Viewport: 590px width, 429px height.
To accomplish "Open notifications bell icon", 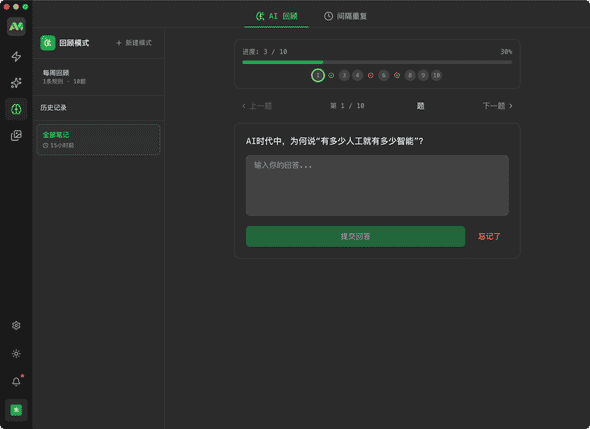I will click(x=16, y=382).
